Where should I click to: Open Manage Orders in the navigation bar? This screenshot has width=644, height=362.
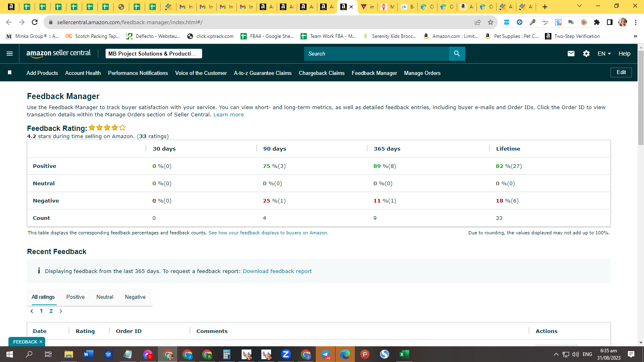pos(422,73)
